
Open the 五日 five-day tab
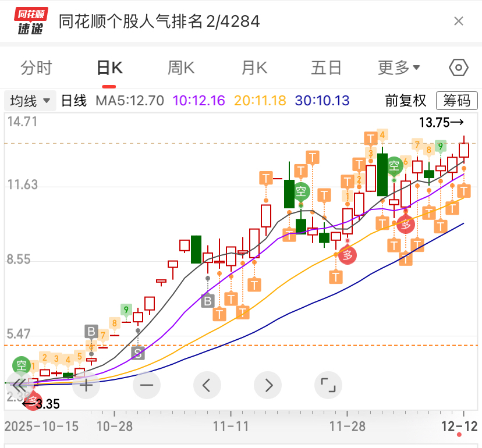[x=326, y=67]
